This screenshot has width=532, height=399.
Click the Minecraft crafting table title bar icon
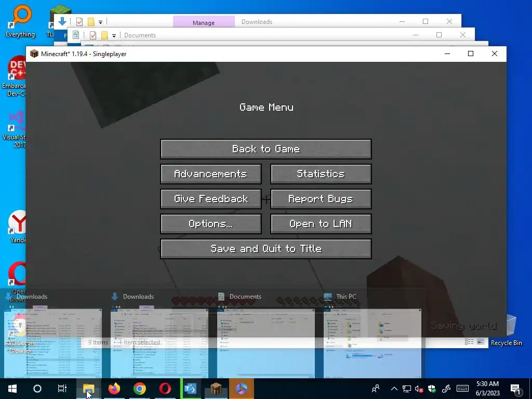(34, 54)
